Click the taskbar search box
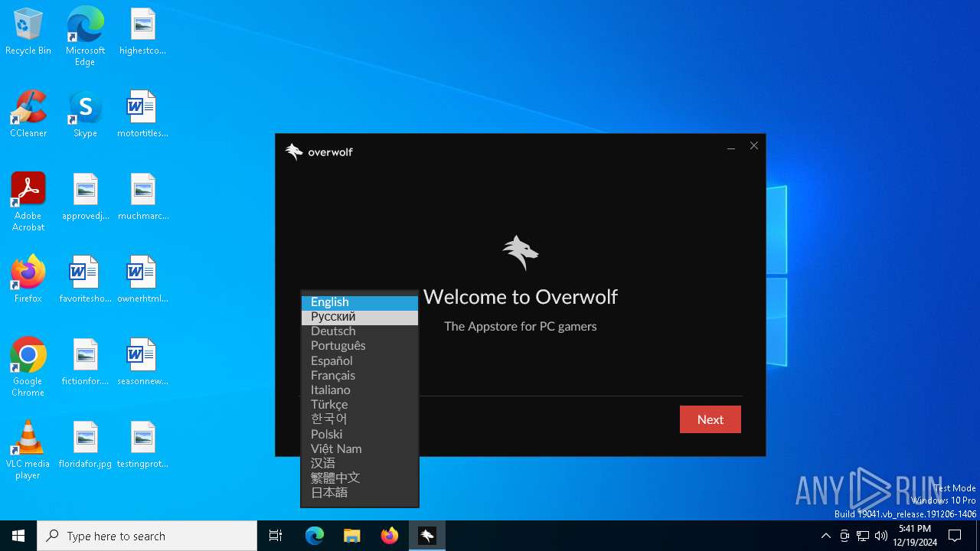This screenshot has height=551, width=980. click(x=147, y=536)
